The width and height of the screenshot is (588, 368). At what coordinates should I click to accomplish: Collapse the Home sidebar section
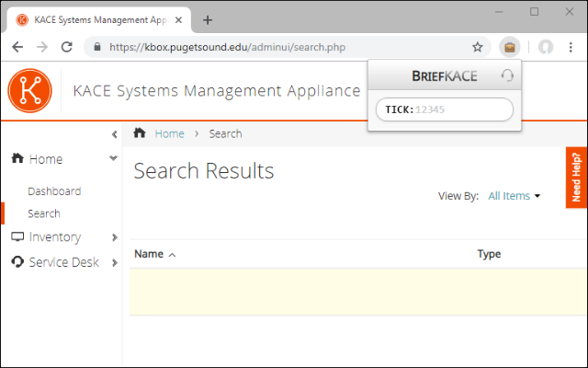[113, 158]
